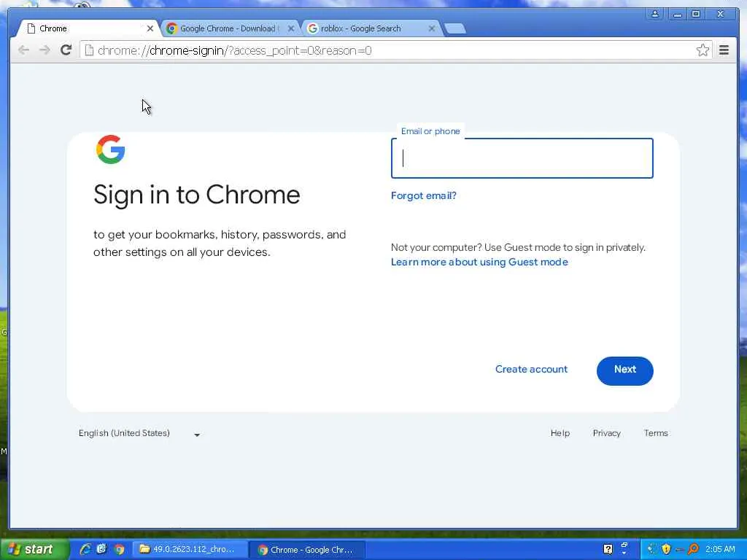Viewport: 747px width, 560px height.
Task: Open the Chrome profile avatar button
Action: coord(655,14)
